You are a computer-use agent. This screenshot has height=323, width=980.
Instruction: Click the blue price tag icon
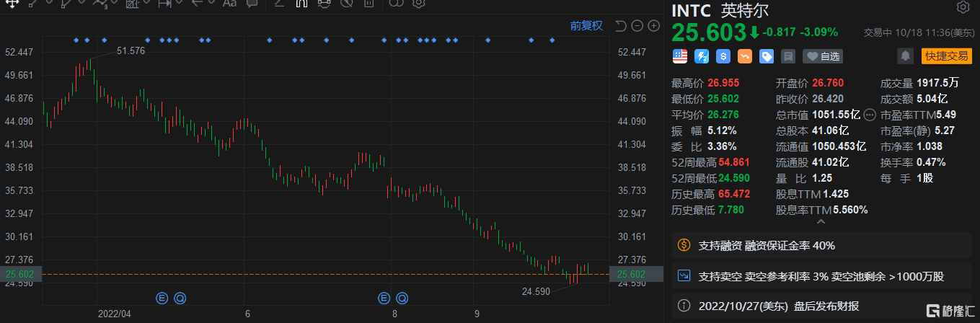click(767, 56)
